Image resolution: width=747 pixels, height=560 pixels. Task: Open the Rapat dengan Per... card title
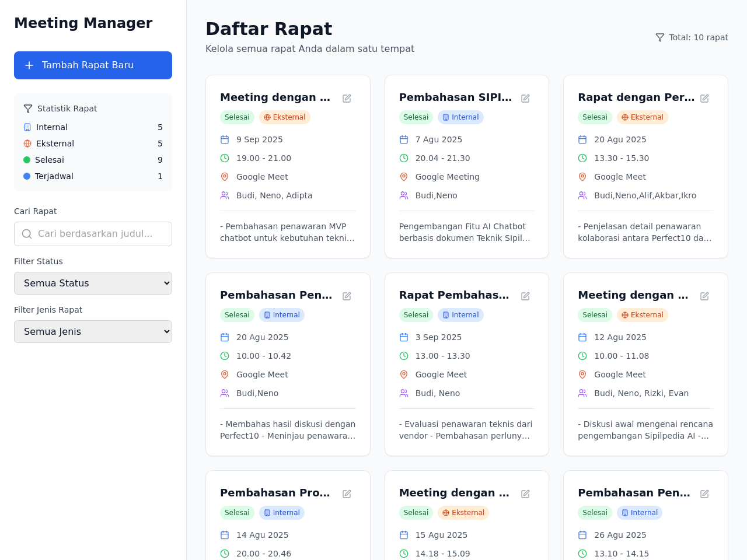point(636,97)
